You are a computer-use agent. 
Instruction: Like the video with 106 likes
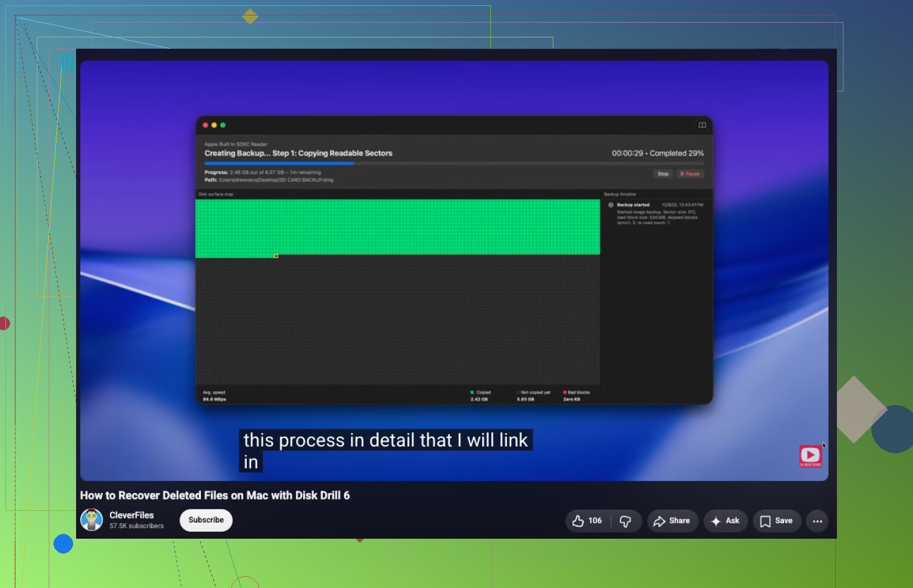coord(588,521)
